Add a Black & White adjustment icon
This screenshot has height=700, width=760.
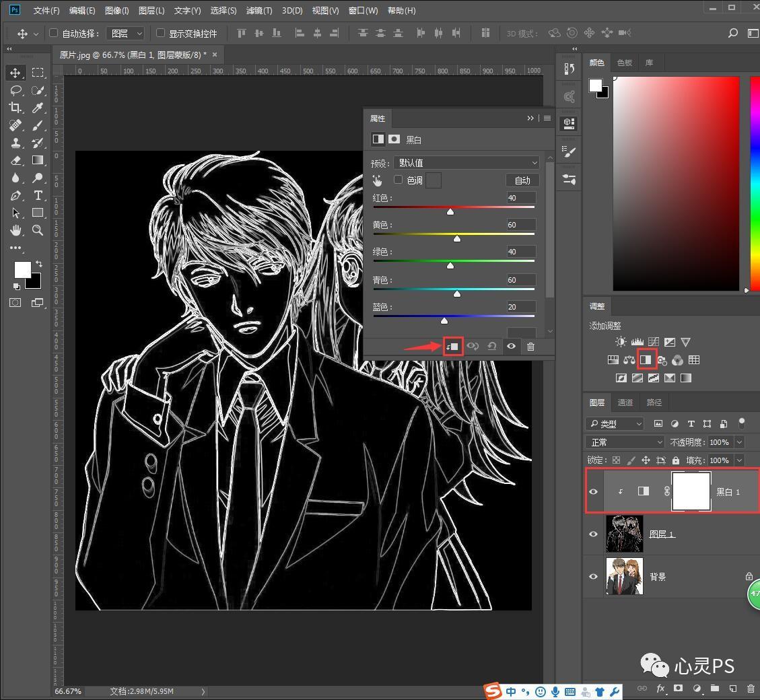point(646,359)
